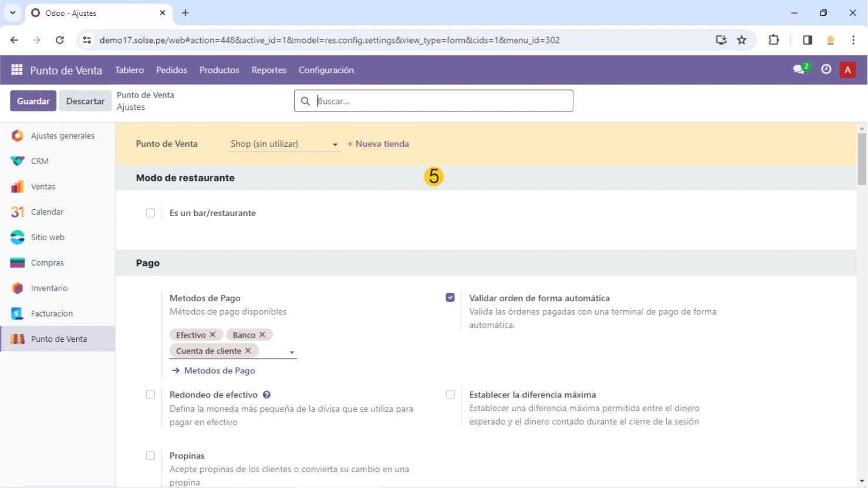Follow the Metodos de Pago arrow link

[x=214, y=371]
